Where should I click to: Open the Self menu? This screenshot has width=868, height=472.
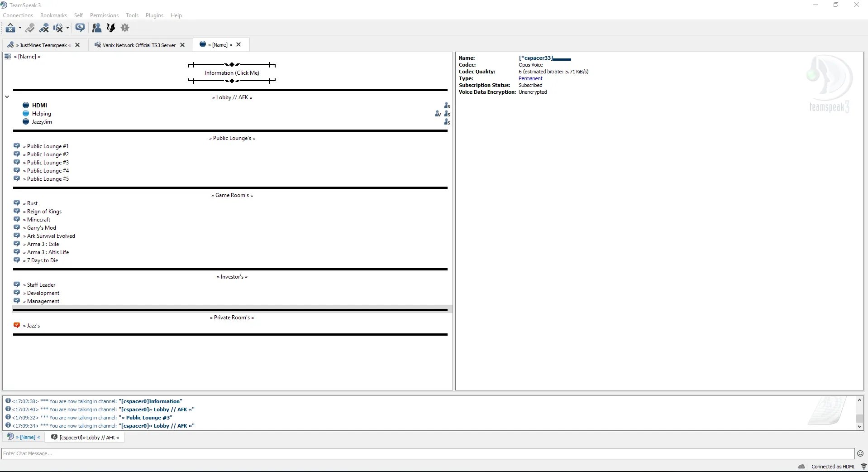(78, 15)
